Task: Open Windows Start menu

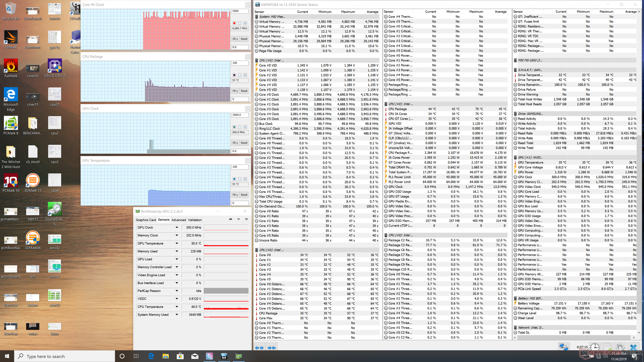Action: (7, 356)
